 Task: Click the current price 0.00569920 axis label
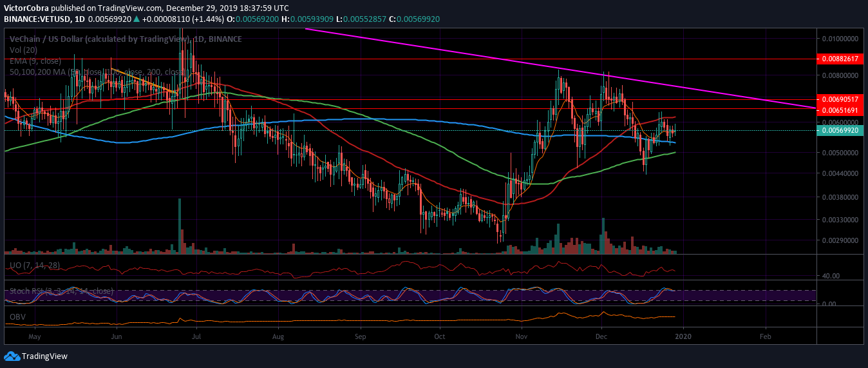839,130
